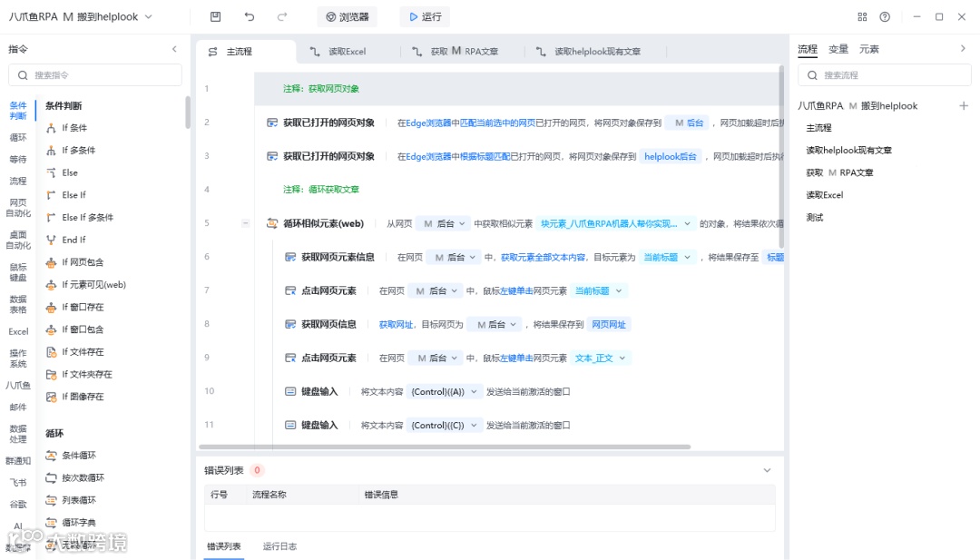Open the 浏览器 browser tool in the toolbar

[347, 15]
